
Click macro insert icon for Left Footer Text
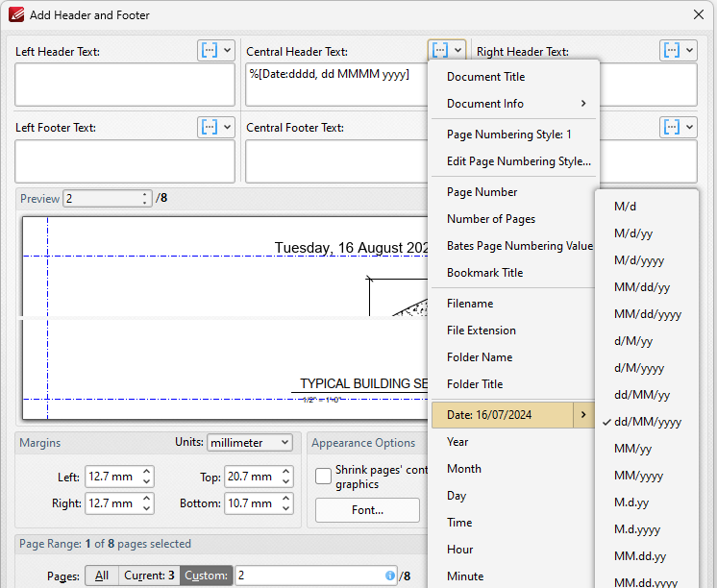click(x=210, y=127)
